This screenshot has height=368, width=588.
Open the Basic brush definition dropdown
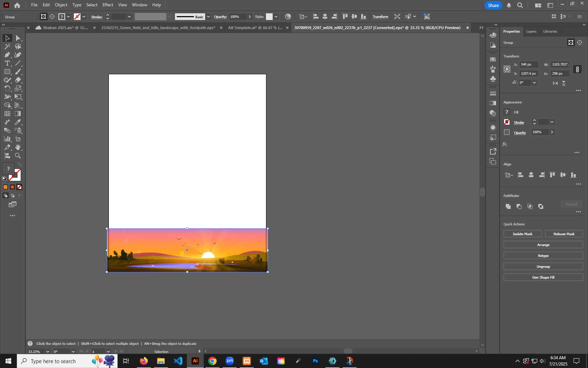[x=208, y=16]
